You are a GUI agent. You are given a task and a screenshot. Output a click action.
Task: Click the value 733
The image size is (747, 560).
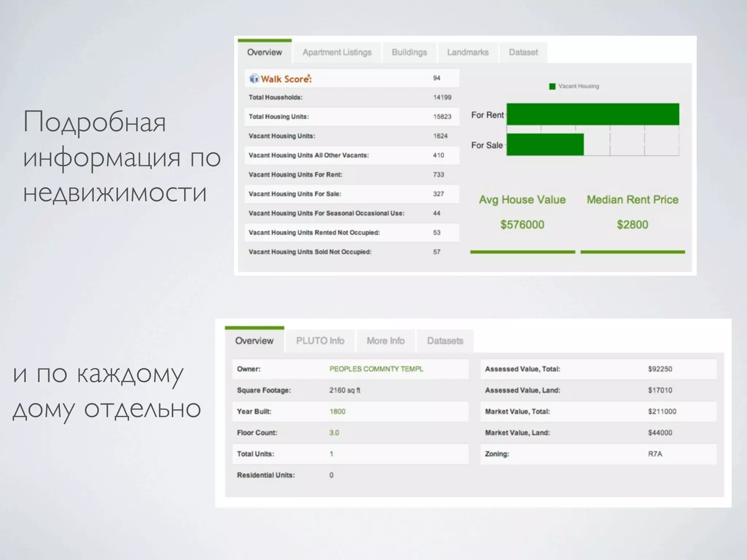pos(438,175)
